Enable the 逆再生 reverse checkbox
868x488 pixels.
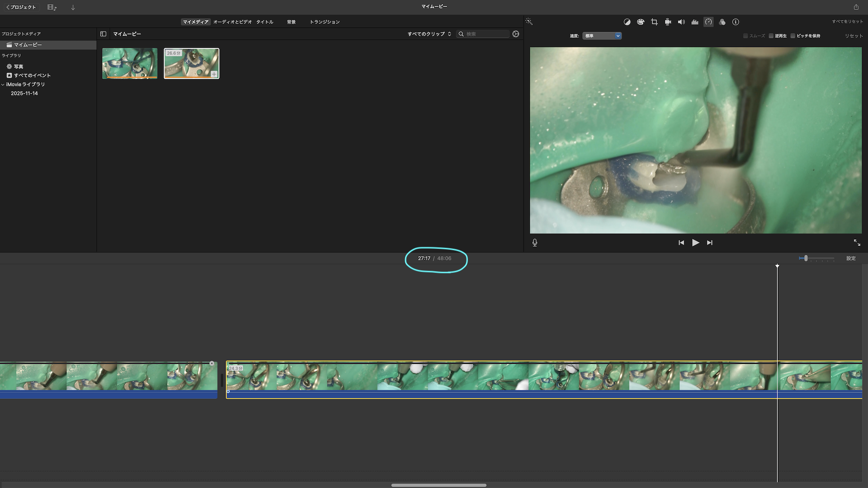(x=771, y=36)
